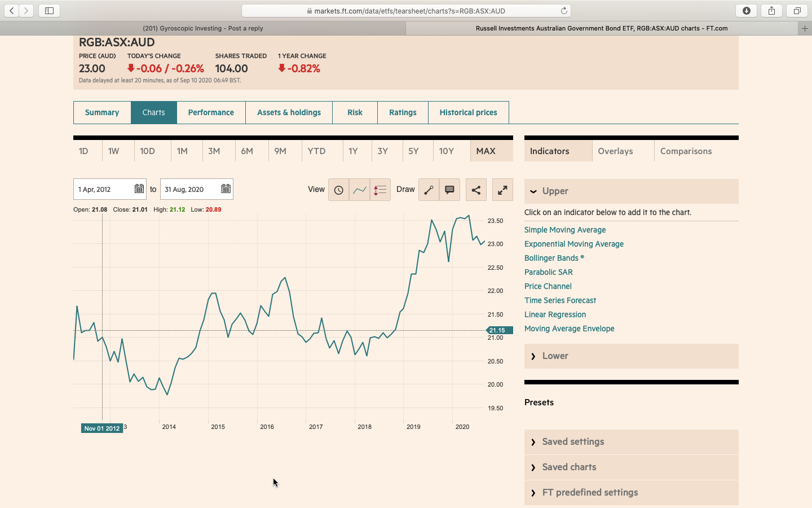Select the draw line tool icon
The image size is (812, 508).
pos(429,190)
